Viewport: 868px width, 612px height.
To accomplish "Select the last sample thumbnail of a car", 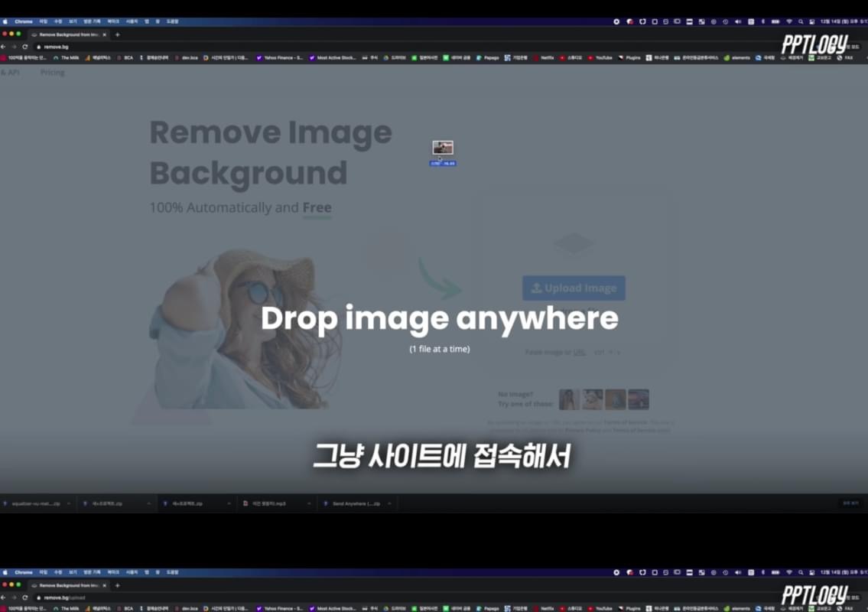I will pos(639,399).
